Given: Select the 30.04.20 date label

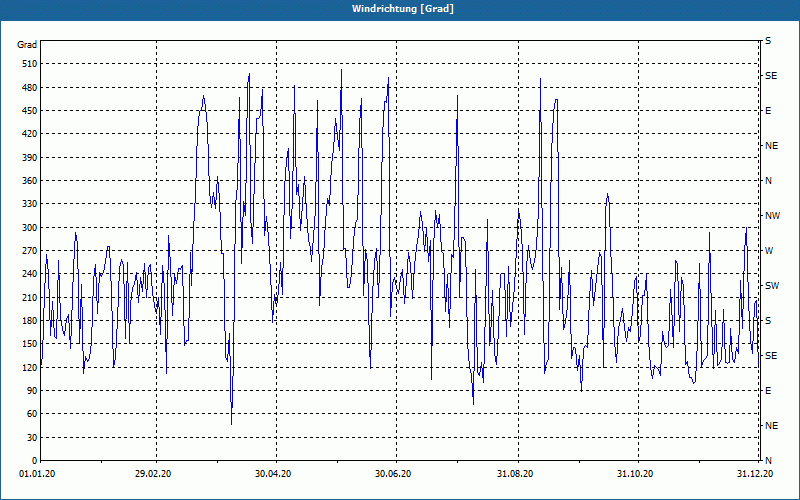Looking at the screenshot, I should [273, 474].
